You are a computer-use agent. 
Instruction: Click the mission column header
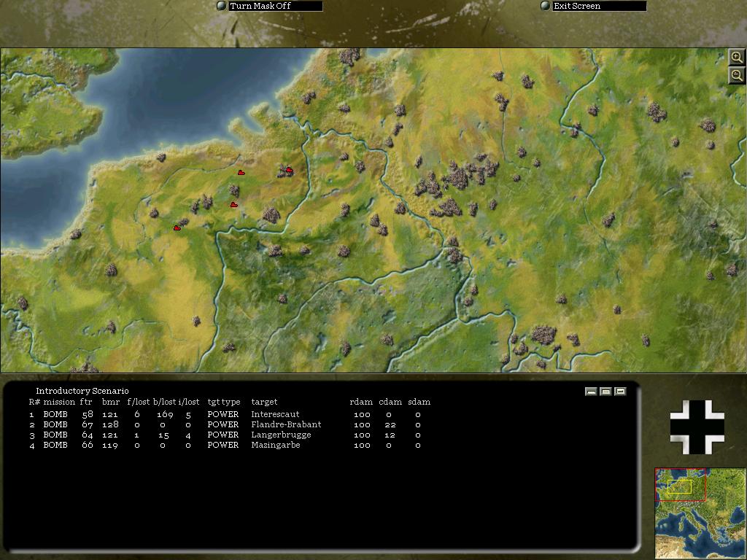tap(59, 402)
